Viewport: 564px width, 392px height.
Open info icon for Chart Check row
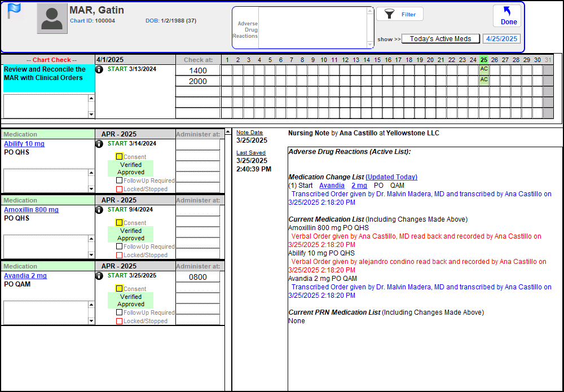coord(99,69)
